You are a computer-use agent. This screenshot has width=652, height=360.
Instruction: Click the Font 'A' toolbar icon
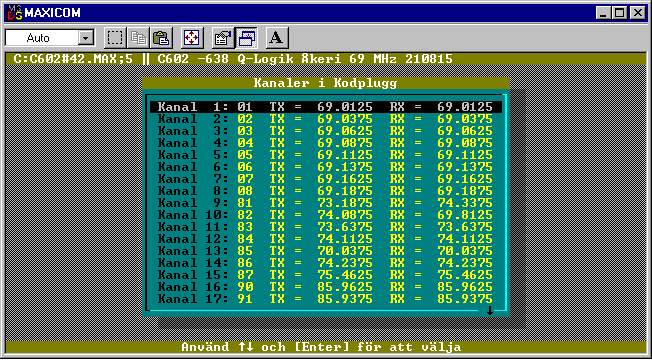277,38
